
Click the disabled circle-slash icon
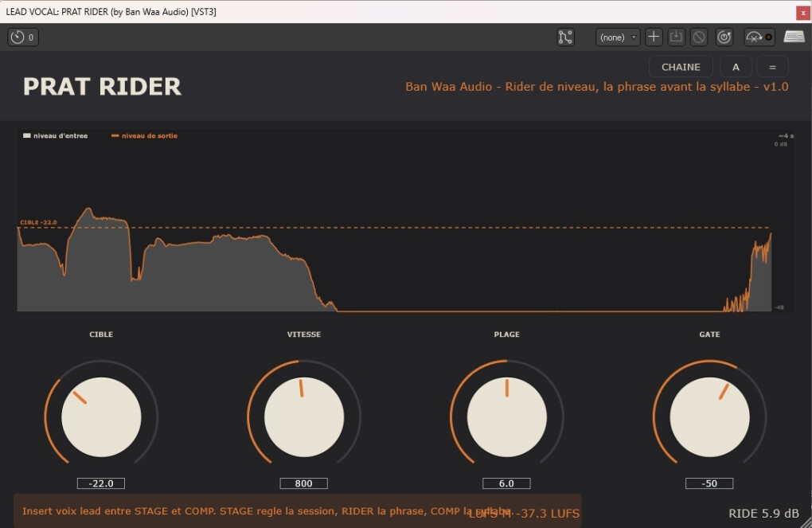[x=699, y=37]
